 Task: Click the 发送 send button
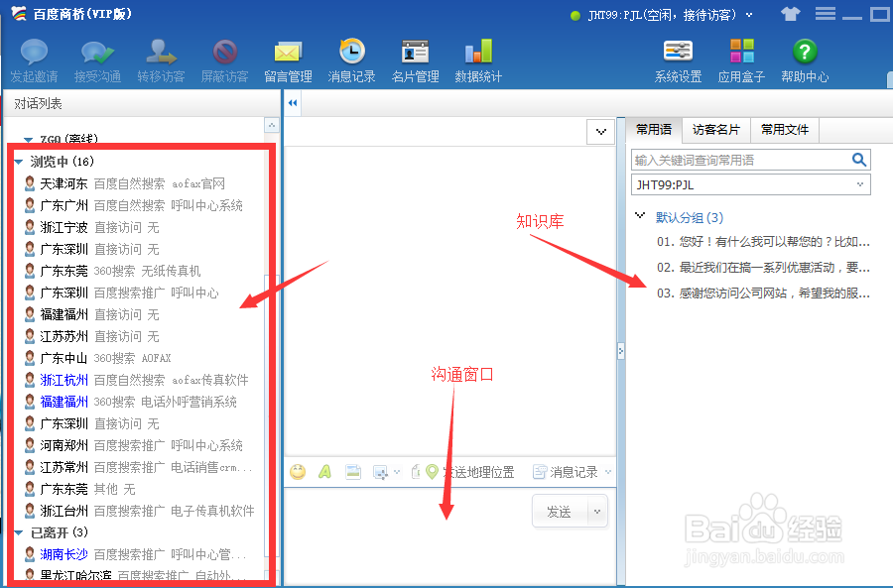561,512
